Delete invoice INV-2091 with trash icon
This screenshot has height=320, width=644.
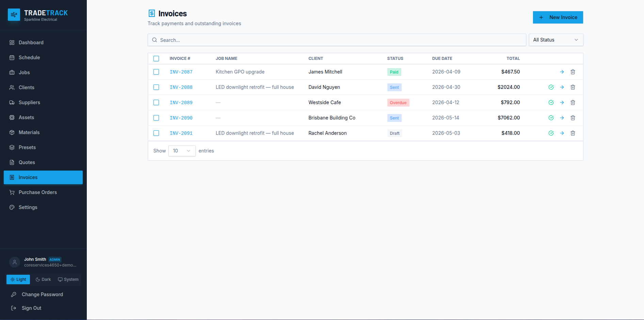573,133
